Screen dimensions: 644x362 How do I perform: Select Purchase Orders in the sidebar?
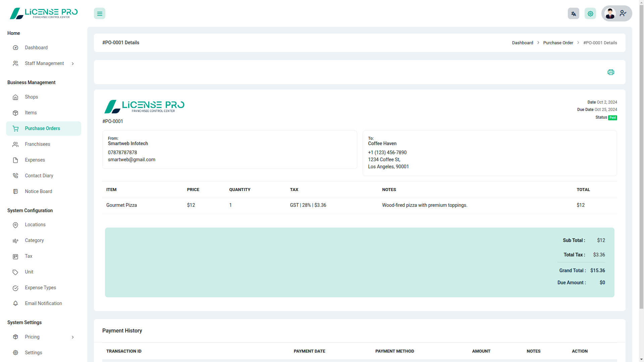[x=42, y=129]
